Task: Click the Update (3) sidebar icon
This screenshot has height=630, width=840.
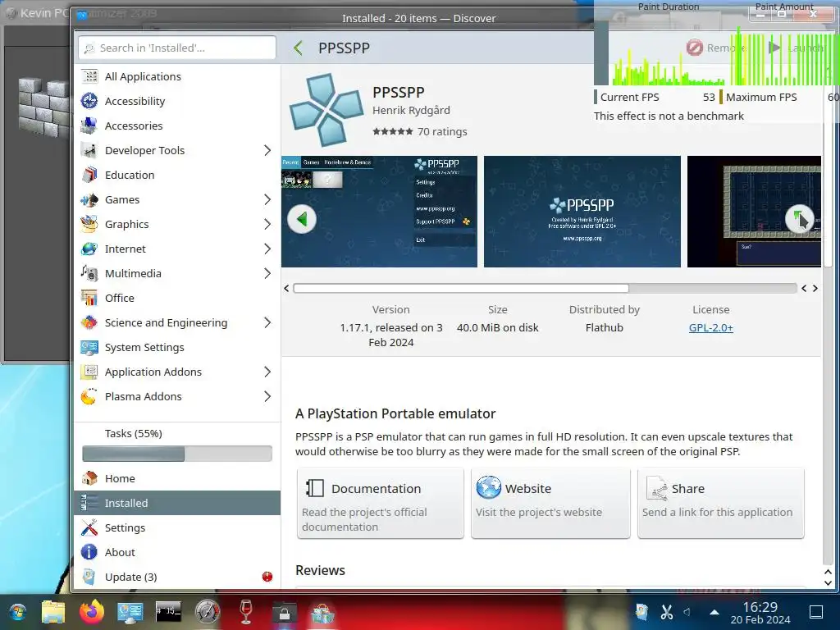Action: 89,577
